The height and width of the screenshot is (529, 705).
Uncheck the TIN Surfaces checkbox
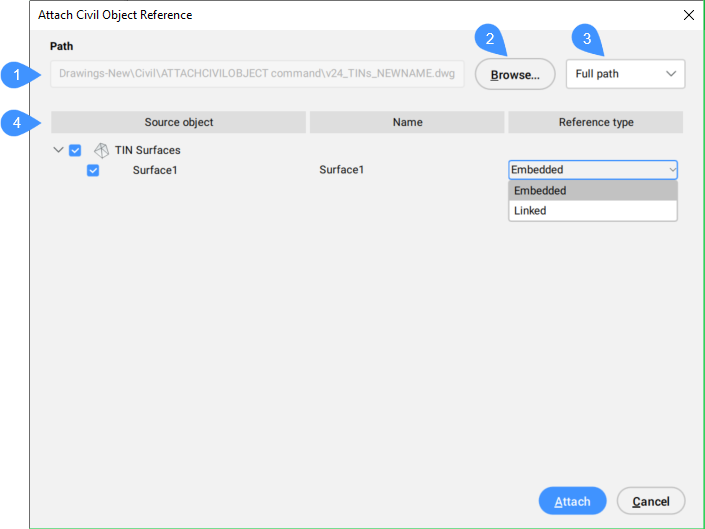75,150
